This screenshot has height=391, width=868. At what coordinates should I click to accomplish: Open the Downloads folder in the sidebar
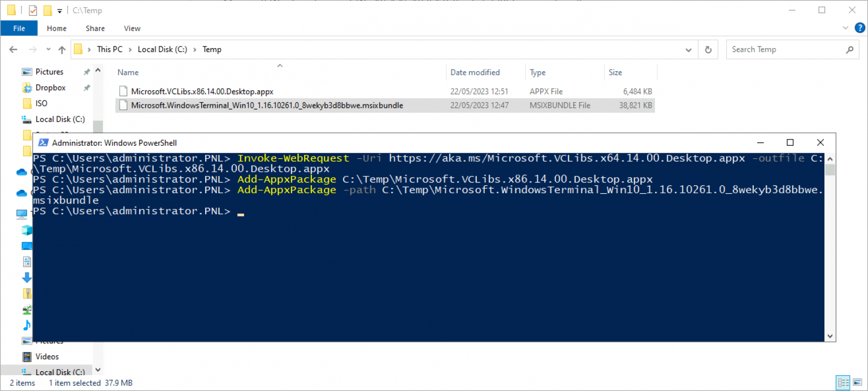(26, 277)
